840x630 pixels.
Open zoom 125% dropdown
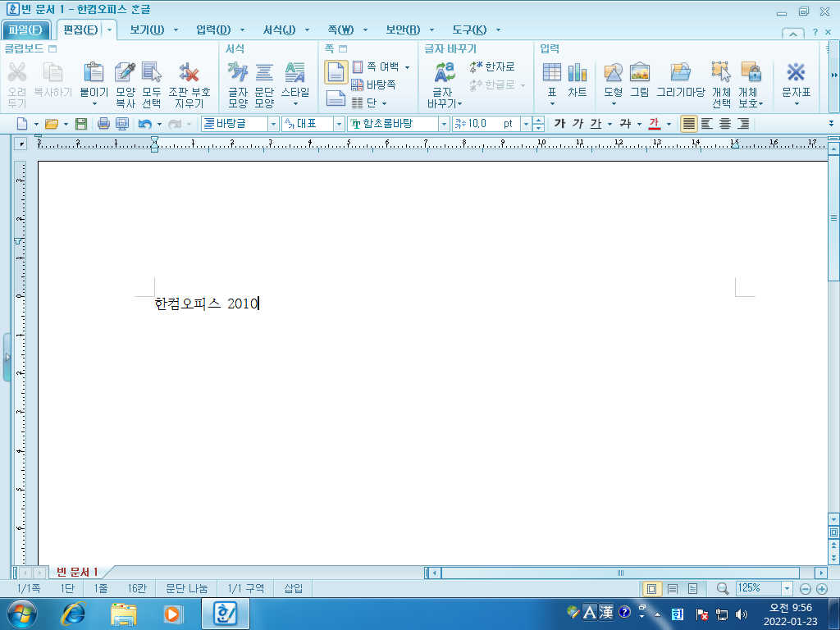(787, 588)
